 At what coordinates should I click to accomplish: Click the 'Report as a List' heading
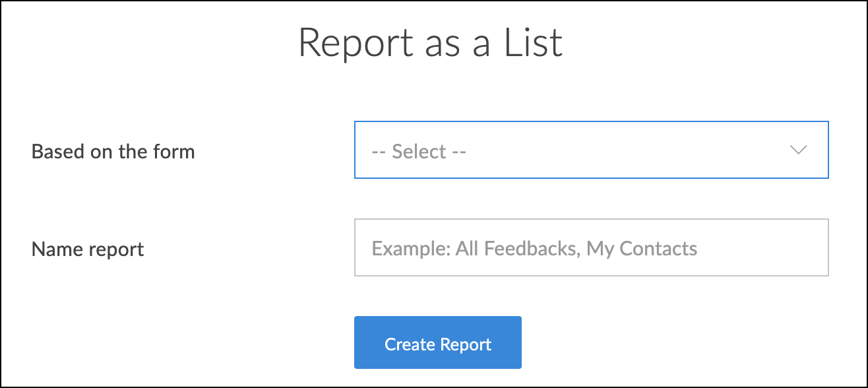(430, 44)
